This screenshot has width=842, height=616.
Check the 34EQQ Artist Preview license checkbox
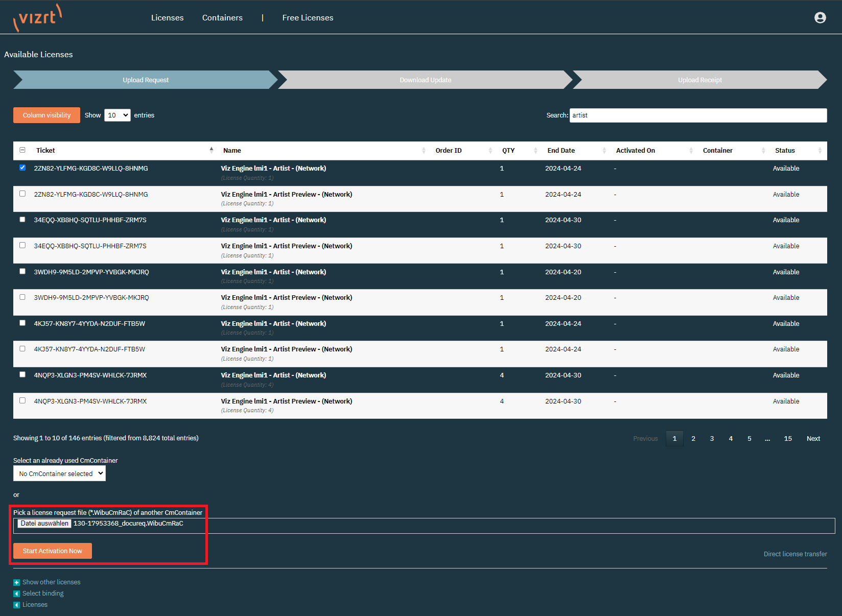point(22,245)
